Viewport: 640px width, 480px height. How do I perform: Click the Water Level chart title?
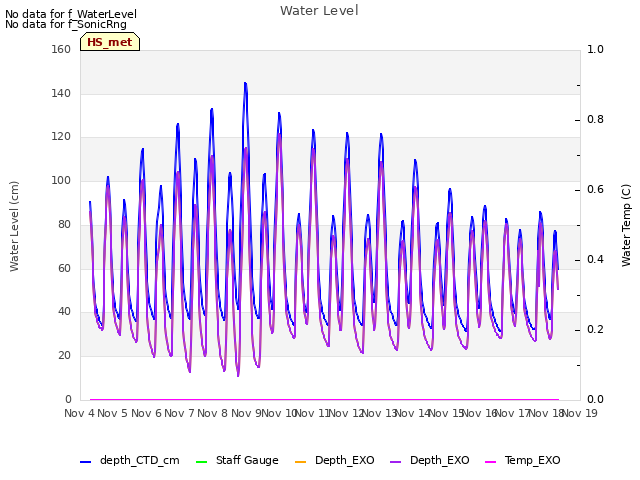[319, 10]
